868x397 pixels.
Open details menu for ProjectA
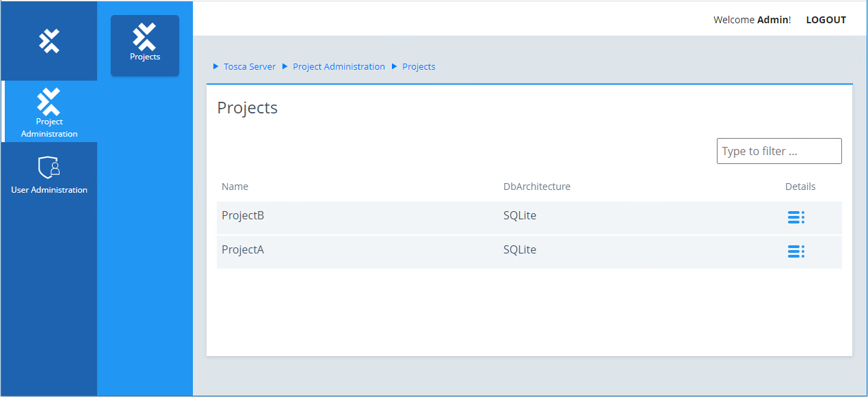(795, 251)
